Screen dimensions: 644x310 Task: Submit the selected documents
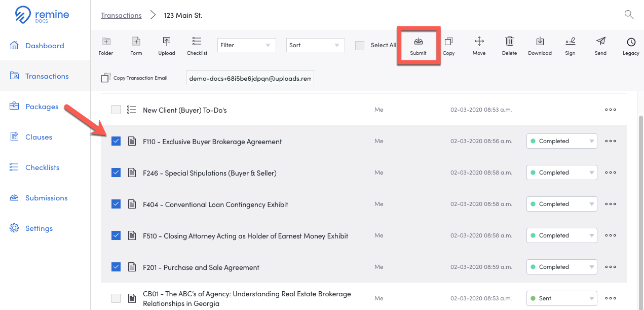[x=418, y=46]
